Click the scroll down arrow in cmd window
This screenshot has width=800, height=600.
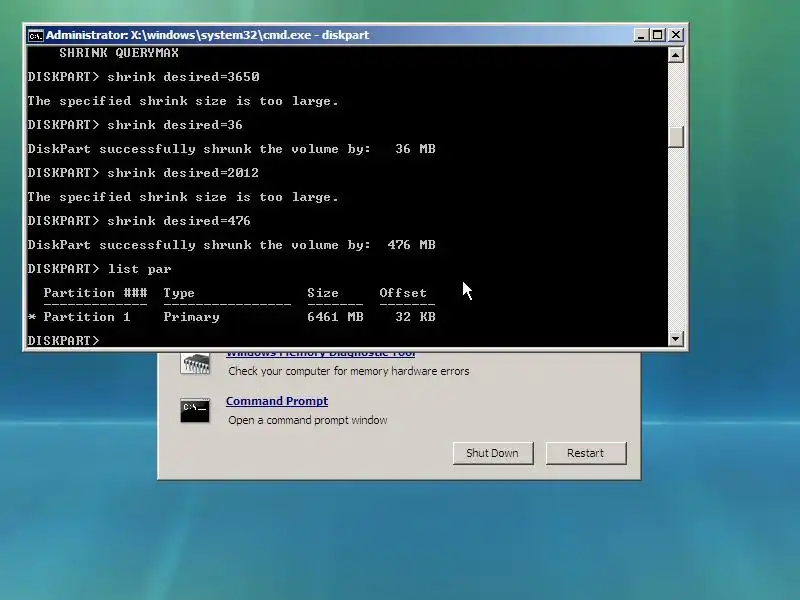(676, 338)
